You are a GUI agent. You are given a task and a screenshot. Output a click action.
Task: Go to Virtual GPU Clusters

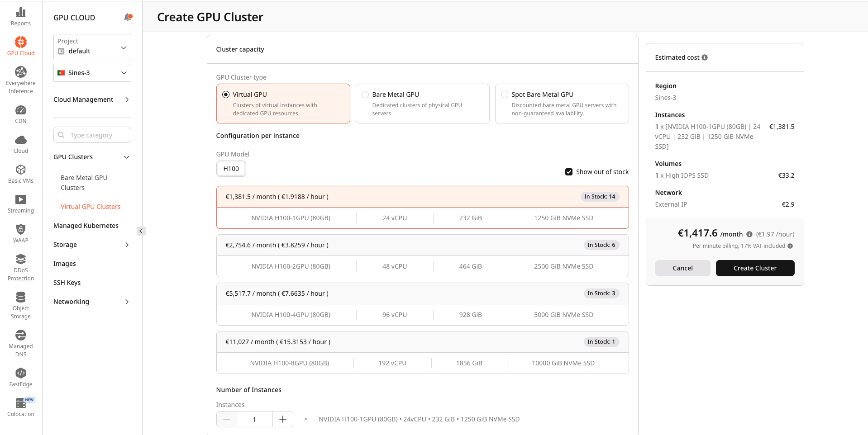point(91,206)
